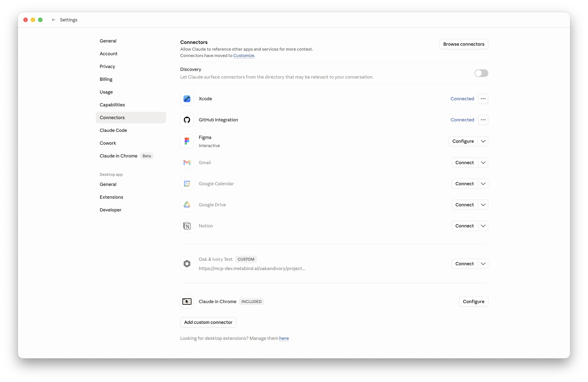Expand the Notion Connect dropdown arrow
588x382 pixels.
point(483,226)
